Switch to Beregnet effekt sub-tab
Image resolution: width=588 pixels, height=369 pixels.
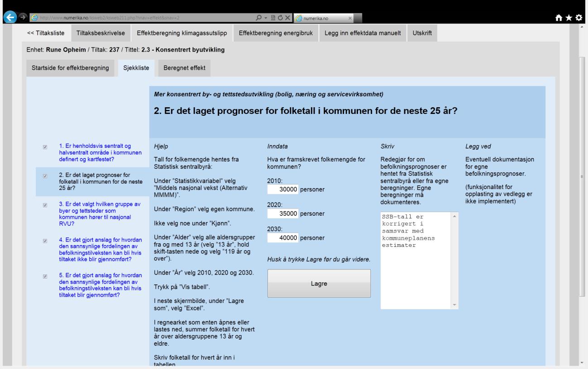coord(184,68)
